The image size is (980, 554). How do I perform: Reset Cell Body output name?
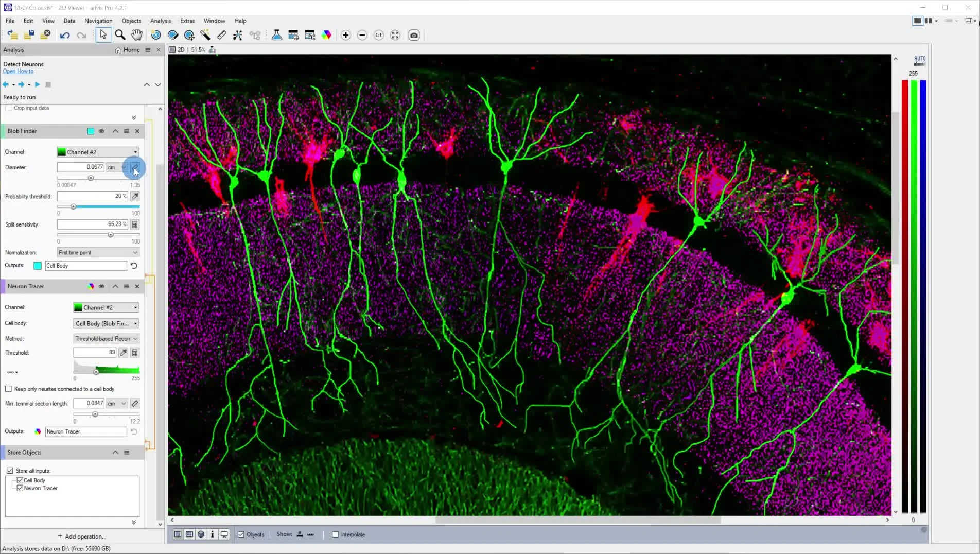click(x=134, y=266)
